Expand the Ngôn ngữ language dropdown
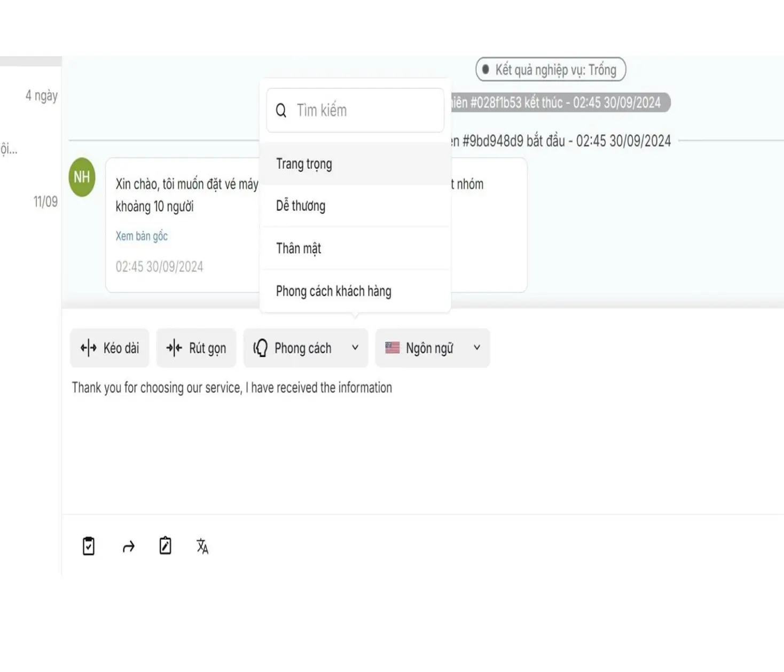This screenshot has width=784, height=672. [432, 348]
